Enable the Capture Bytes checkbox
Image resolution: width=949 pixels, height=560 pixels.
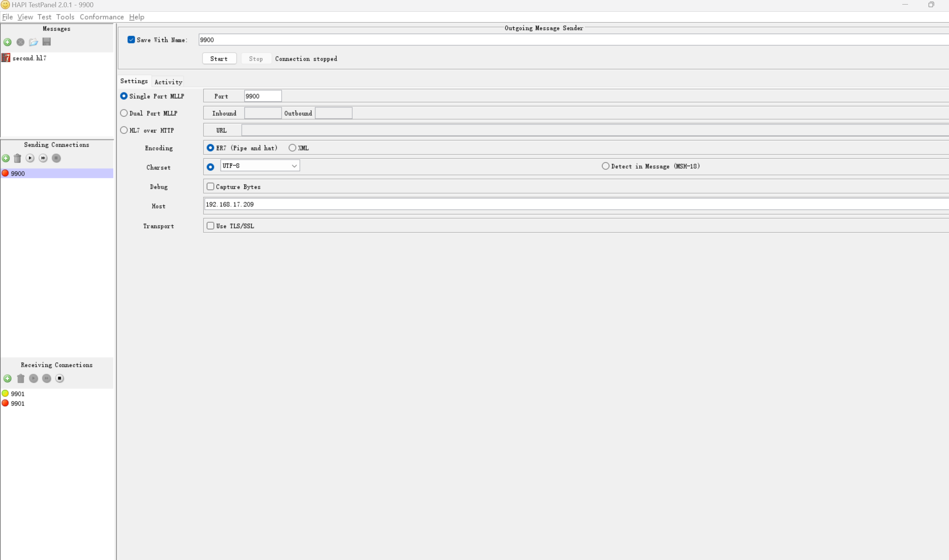(x=210, y=187)
